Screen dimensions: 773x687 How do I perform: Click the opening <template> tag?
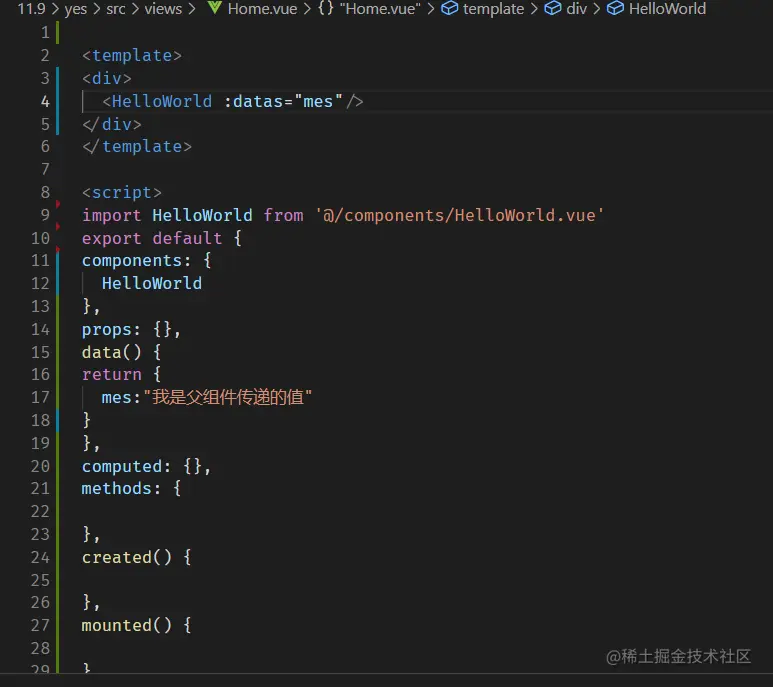tap(132, 55)
